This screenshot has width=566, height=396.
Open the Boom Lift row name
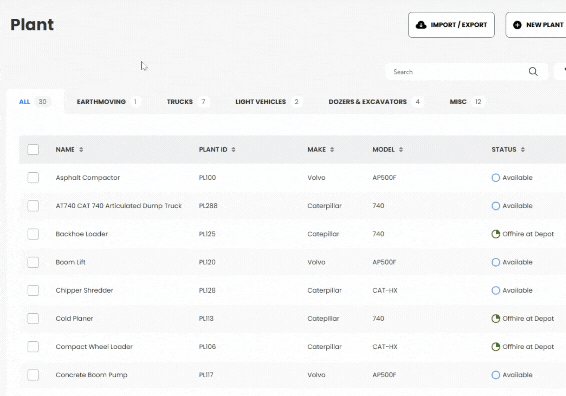70,262
